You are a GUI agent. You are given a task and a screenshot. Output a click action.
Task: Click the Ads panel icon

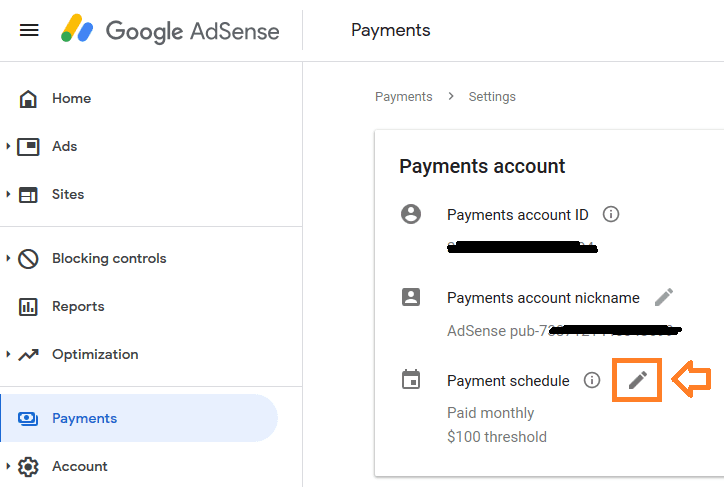point(28,147)
